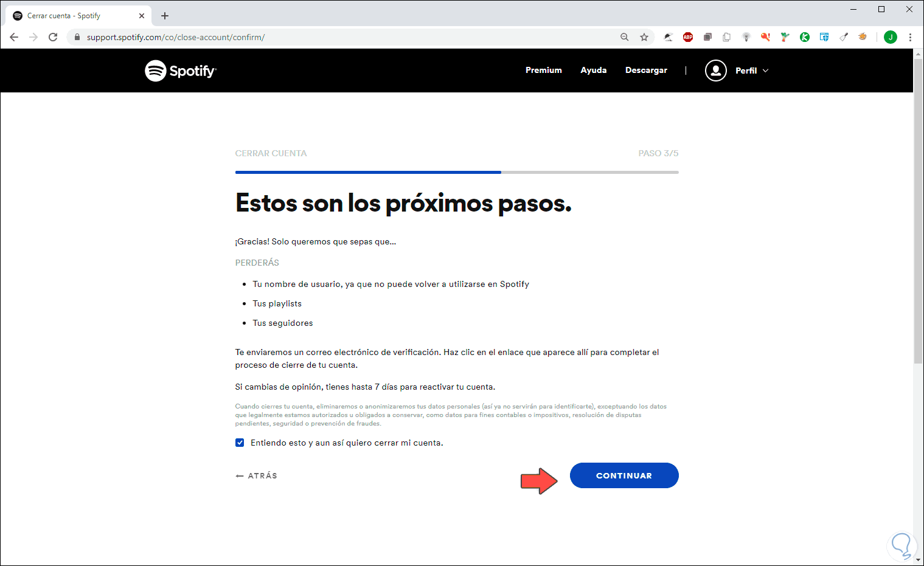Maximize the Chrome window
This screenshot has width=924, height=566.
881,9
